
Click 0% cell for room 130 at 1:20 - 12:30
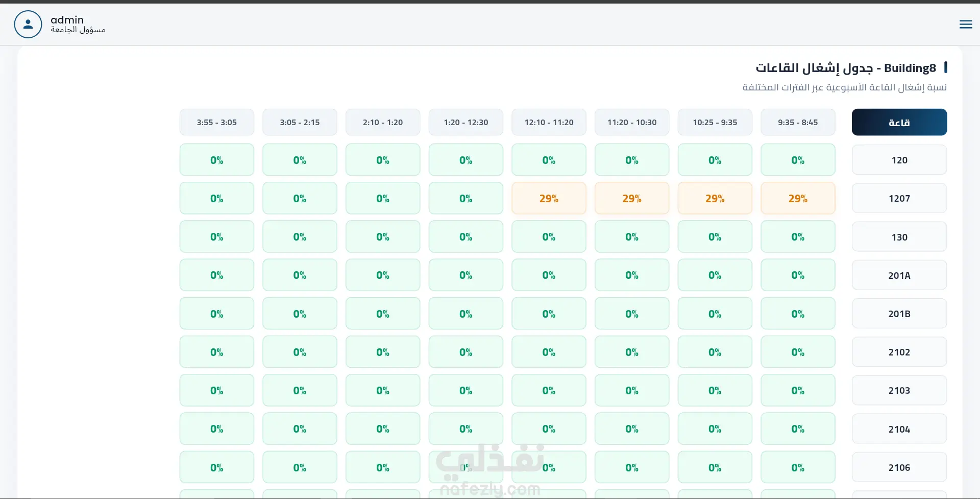tap(466, 236)
